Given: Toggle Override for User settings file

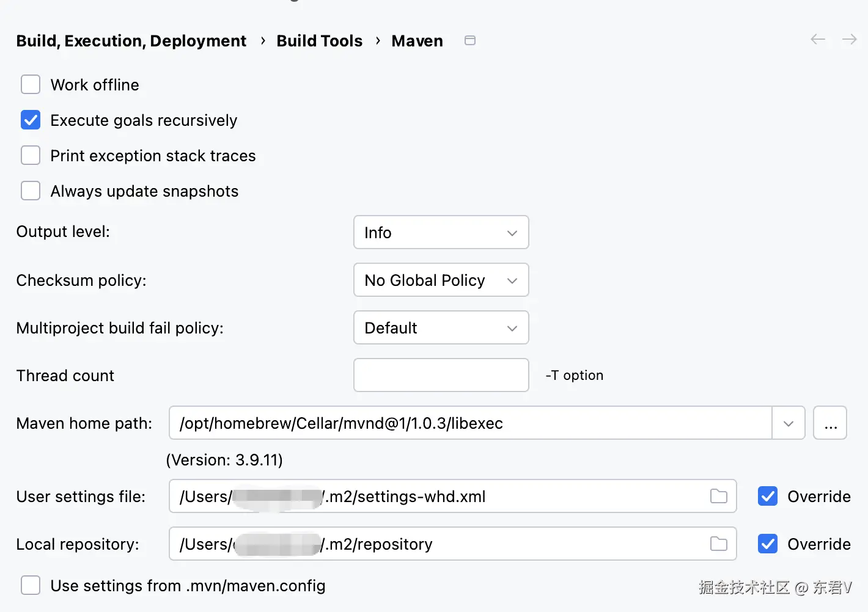Looking at the screenshot, I should click(768, 496).
